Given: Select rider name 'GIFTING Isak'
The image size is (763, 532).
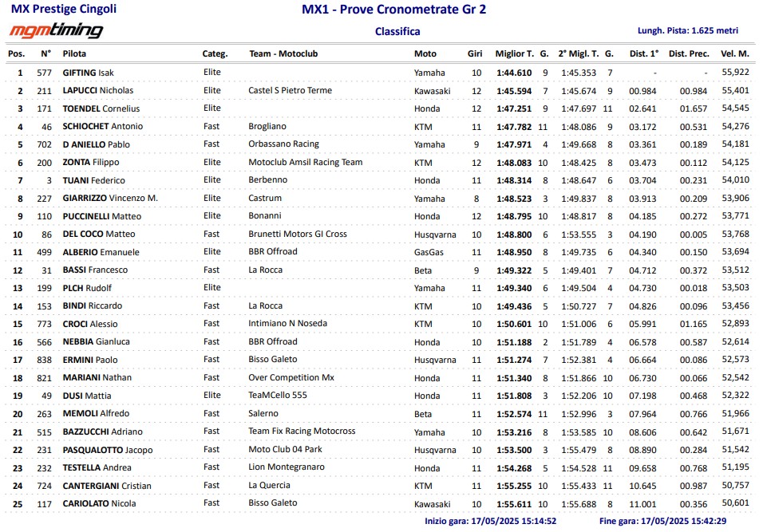Looking at the screenshot, I should 88,73.
